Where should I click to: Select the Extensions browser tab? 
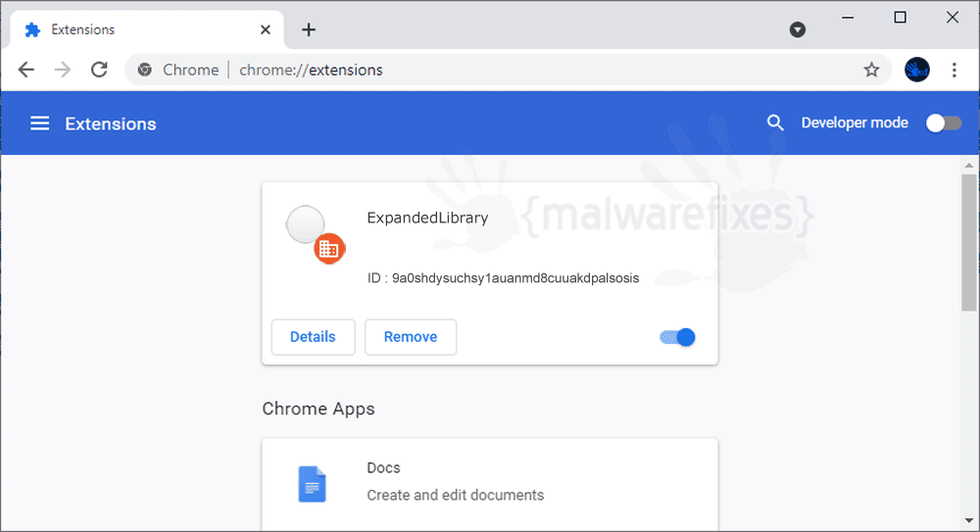(x=147, y=29)
